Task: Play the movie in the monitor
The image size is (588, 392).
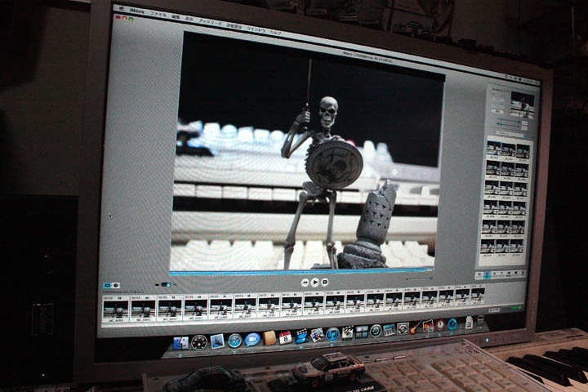Action: pyautogui.click(x=315, y=282)
